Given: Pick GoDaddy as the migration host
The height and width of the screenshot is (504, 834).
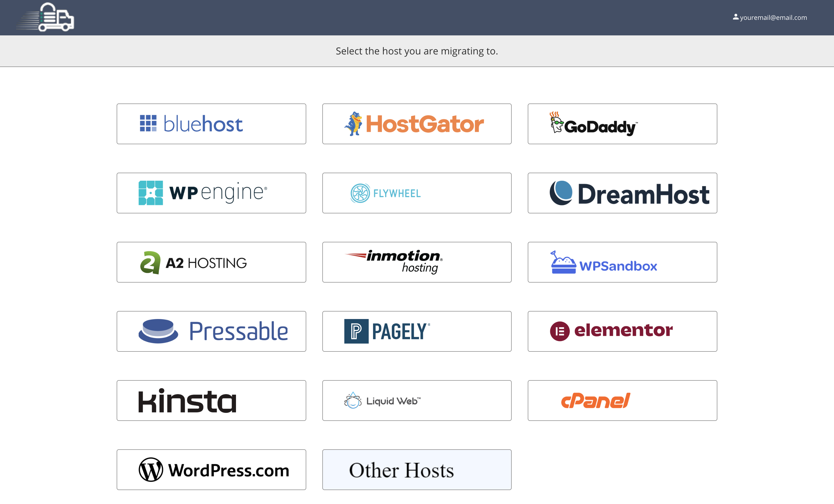Looking at the screenshot, I should click(622, 124).
